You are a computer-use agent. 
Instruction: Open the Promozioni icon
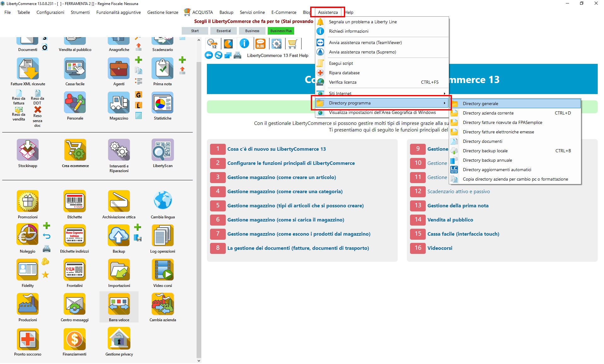(x=28, y=201)
